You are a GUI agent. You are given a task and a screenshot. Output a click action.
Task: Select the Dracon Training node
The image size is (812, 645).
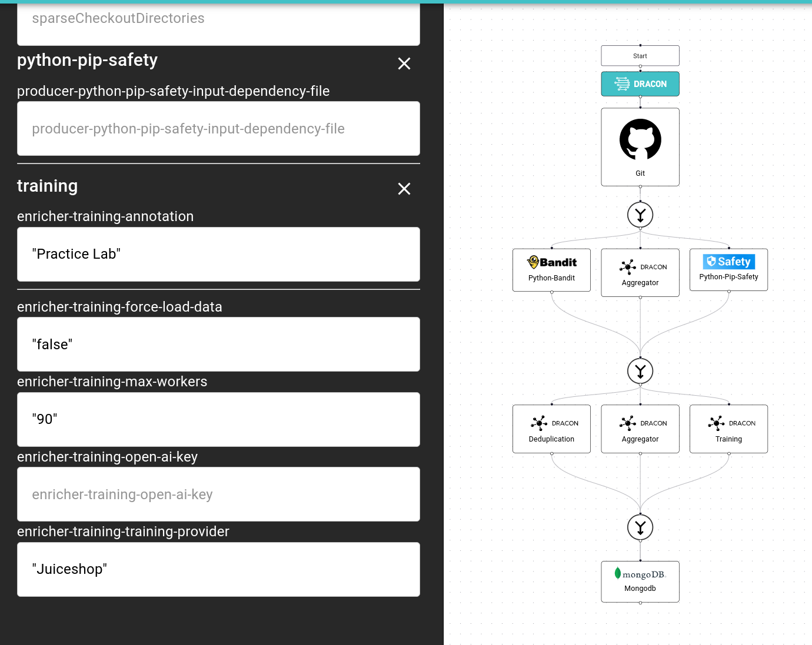728,429
